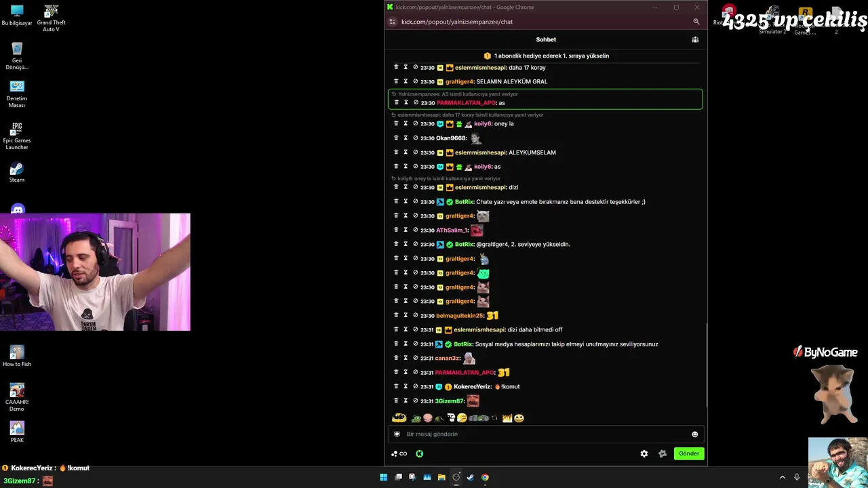The width and height of the screenshot is (868, 488).
Task: Delete the ALEYKUMSELAM message with its trash icon
Action: pyautogui.click(x=397, y=152)
